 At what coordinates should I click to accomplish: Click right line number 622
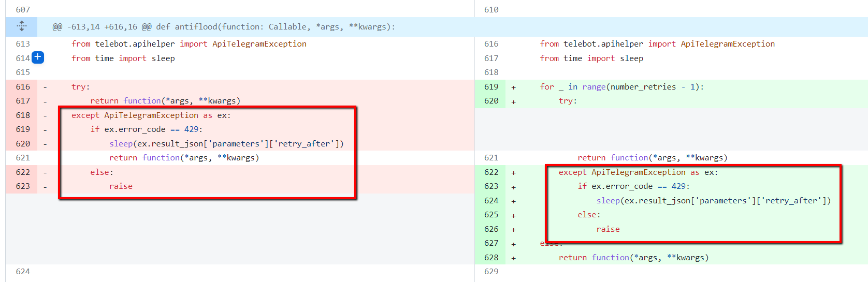[x=491, y=172]
